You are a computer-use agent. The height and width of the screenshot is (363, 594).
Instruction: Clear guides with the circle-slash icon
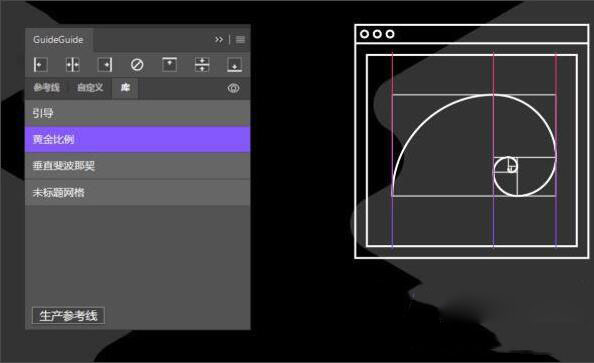tap(137, 64)
